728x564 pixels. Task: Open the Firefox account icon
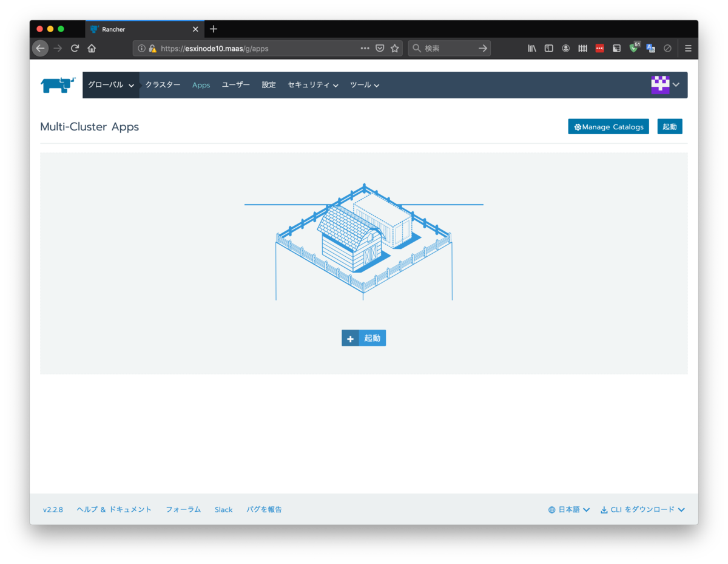[565, 48]
